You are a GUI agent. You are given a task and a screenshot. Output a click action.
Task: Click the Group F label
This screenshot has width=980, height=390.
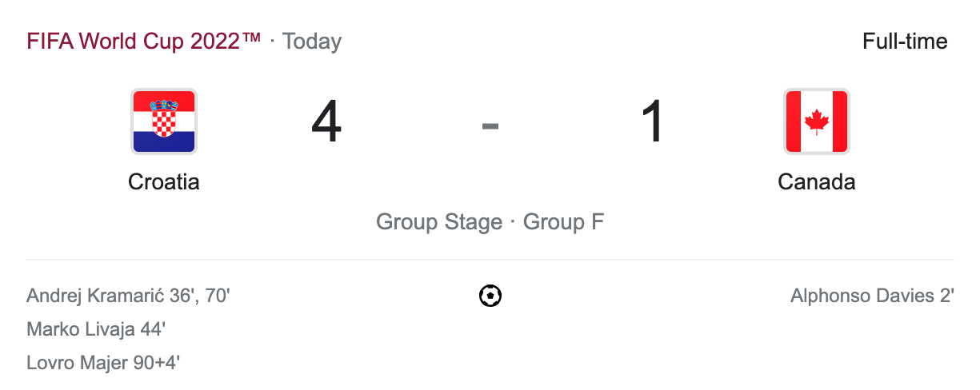(563, 221)
